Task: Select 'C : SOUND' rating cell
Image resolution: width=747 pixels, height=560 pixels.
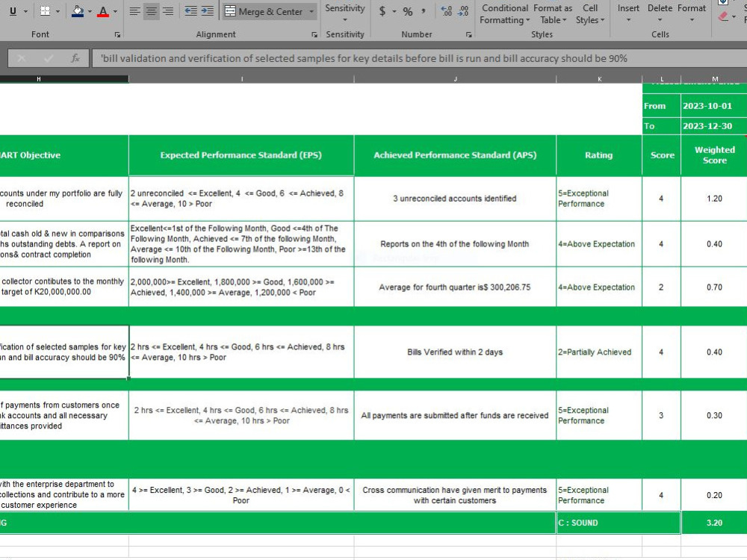Action: coord(619,523)
